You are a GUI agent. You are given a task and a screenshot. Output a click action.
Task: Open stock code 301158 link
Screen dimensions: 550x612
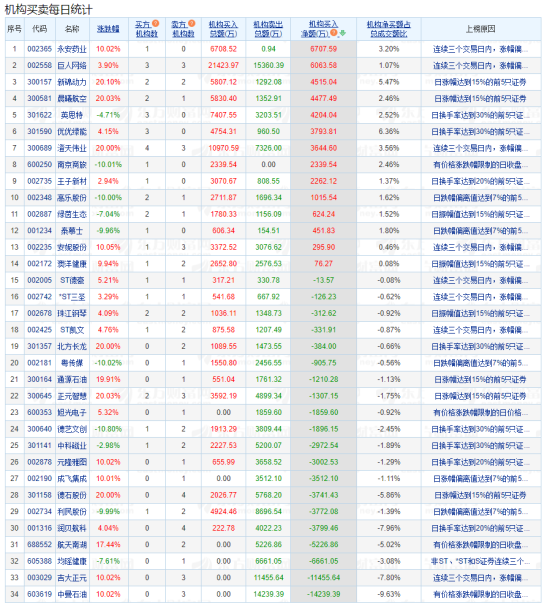(x=39, y=495)
